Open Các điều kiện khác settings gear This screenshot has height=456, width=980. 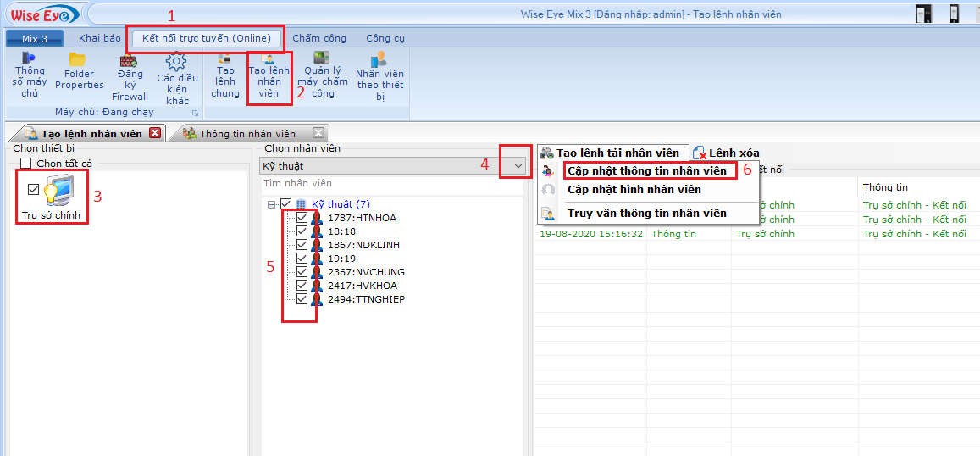177,78
